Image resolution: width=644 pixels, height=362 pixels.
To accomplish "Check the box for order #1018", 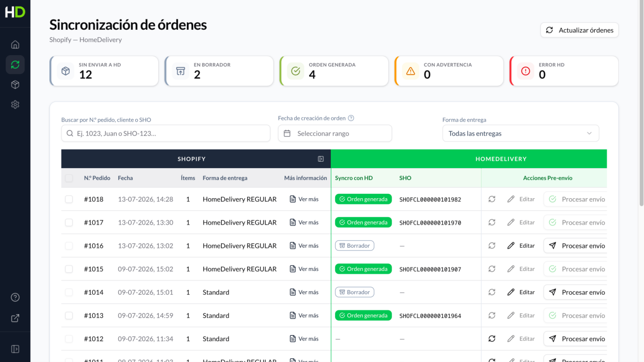I will click(69, 199).
